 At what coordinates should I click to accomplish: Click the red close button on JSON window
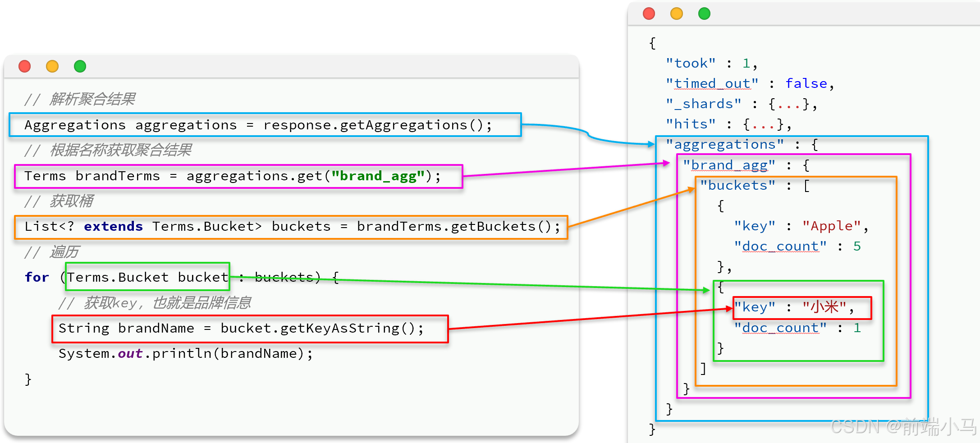(x=649, y=14)
